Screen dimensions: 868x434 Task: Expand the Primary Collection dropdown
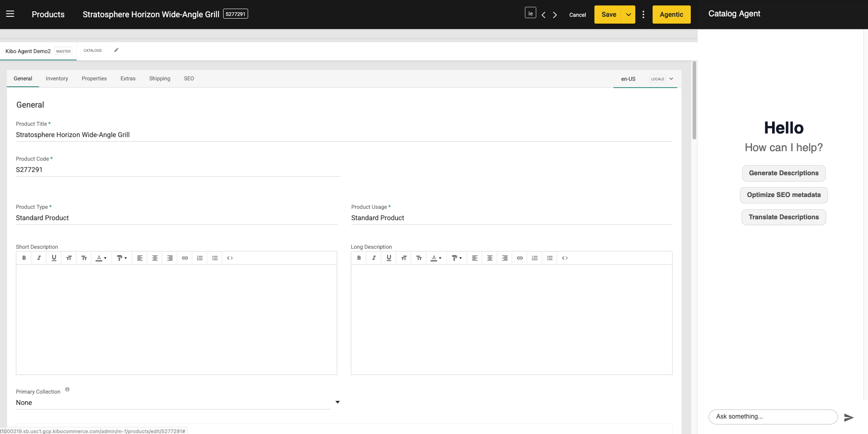(337, 402)
